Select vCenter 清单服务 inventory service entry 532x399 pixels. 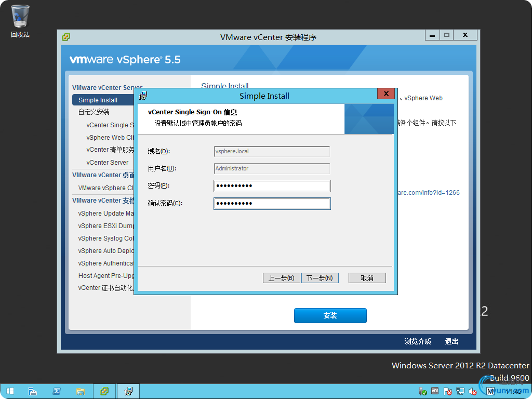[110, 150]
